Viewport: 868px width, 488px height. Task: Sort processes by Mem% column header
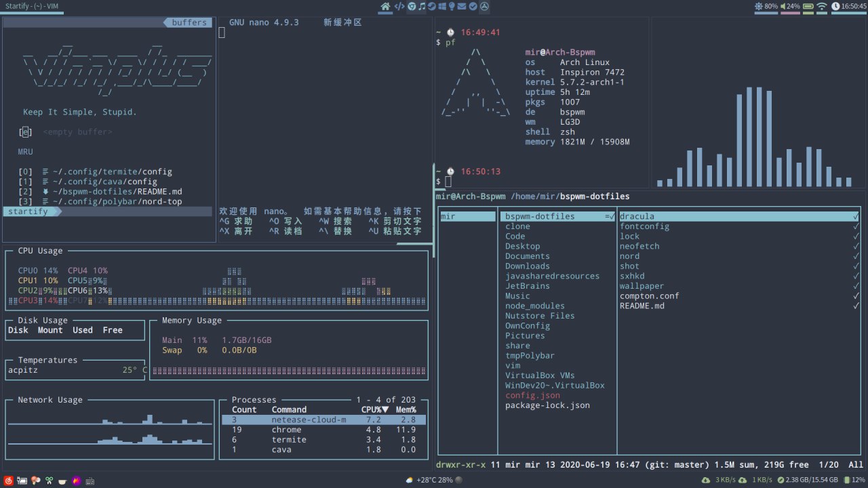coord(406,409)
